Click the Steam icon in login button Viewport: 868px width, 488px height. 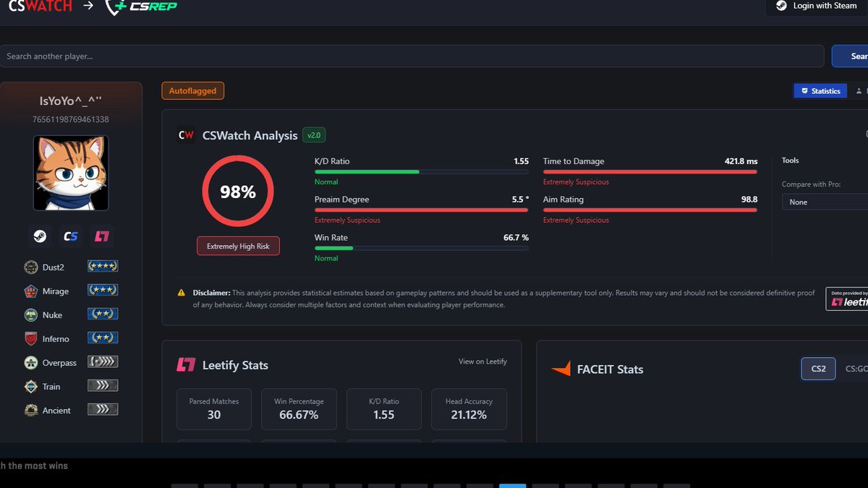(x=781, y=5)
